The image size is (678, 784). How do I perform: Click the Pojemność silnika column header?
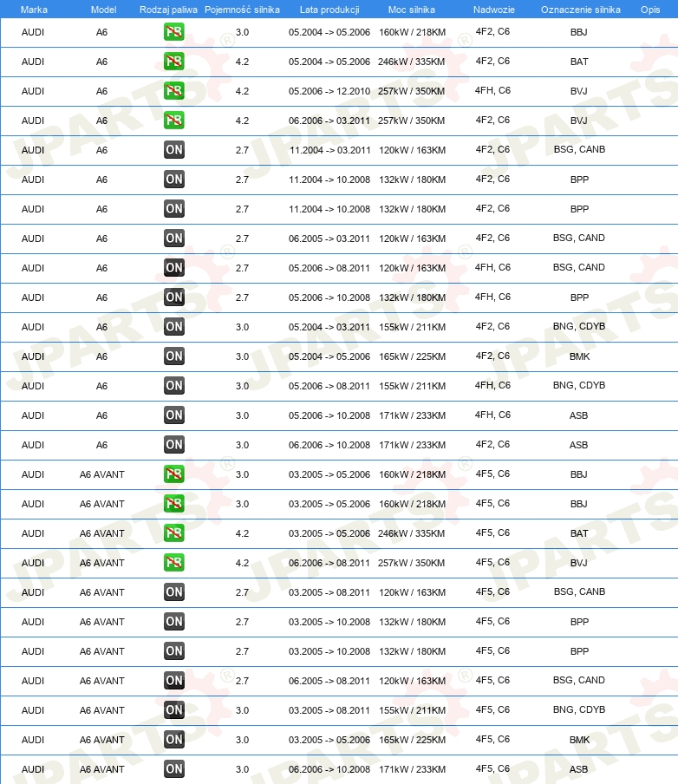point(242,10)
